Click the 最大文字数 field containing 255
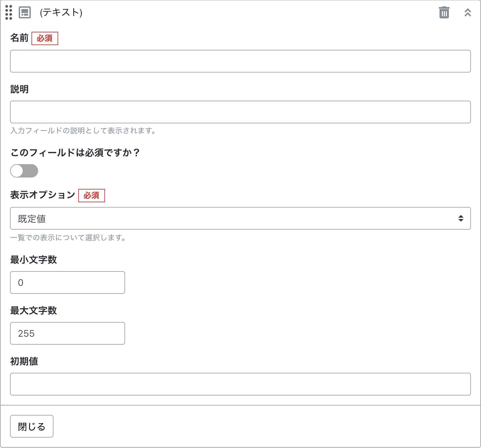The height and width of the screenshot is (448, 481). [x=68, y=333]
